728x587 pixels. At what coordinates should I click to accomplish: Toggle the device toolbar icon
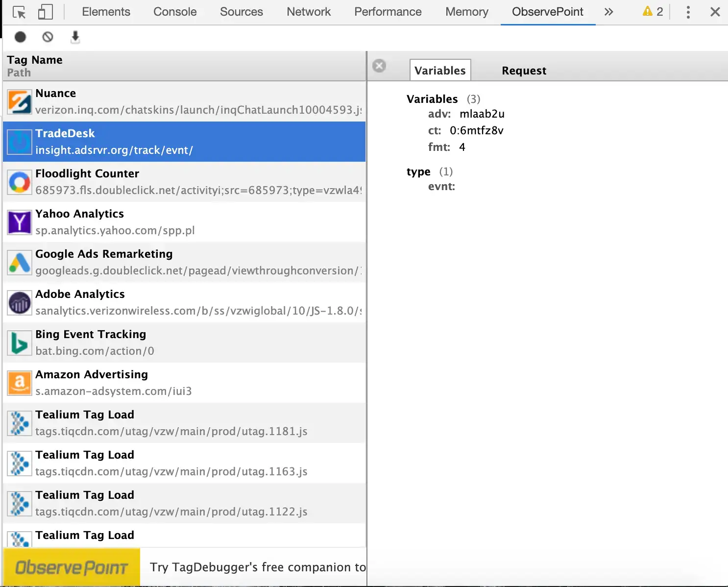point(45,12)
